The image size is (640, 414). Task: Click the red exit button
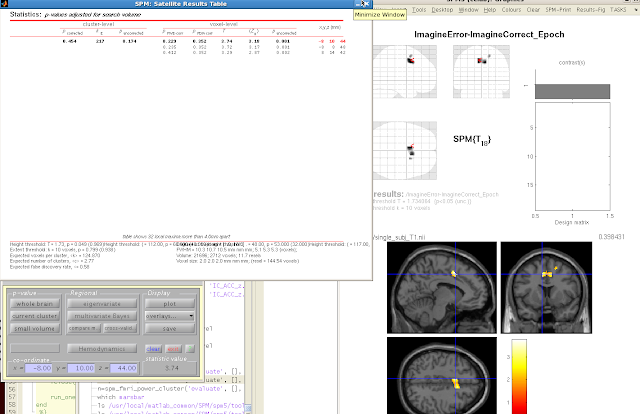173,349
